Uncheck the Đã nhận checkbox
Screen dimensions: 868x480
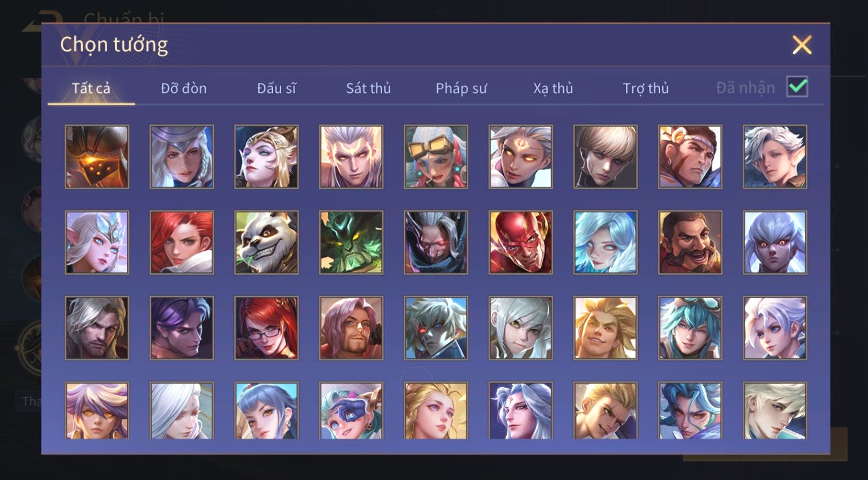pyautogui.click(x=797, y=87)
